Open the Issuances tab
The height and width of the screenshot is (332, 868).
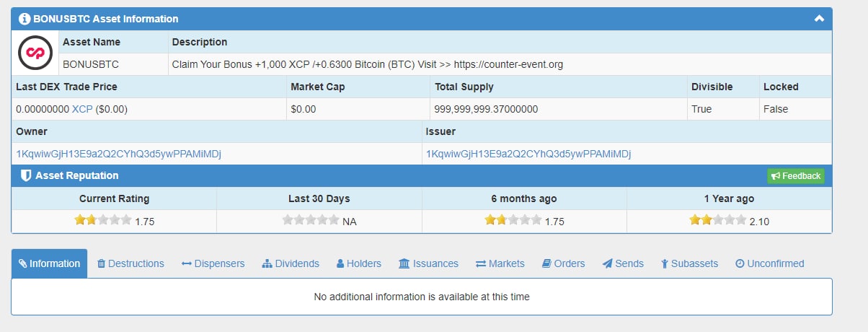428,263
